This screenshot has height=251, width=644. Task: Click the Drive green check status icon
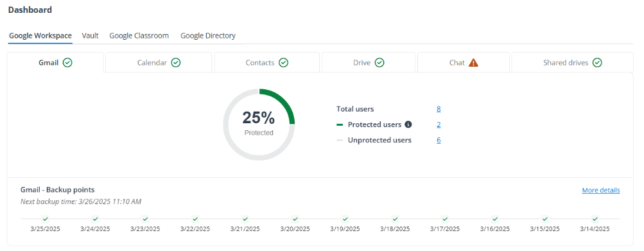(379, 63)
